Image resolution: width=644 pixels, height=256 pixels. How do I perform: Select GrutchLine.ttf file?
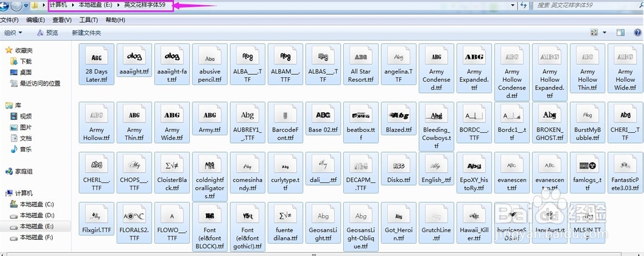click(x=436, y=222)
